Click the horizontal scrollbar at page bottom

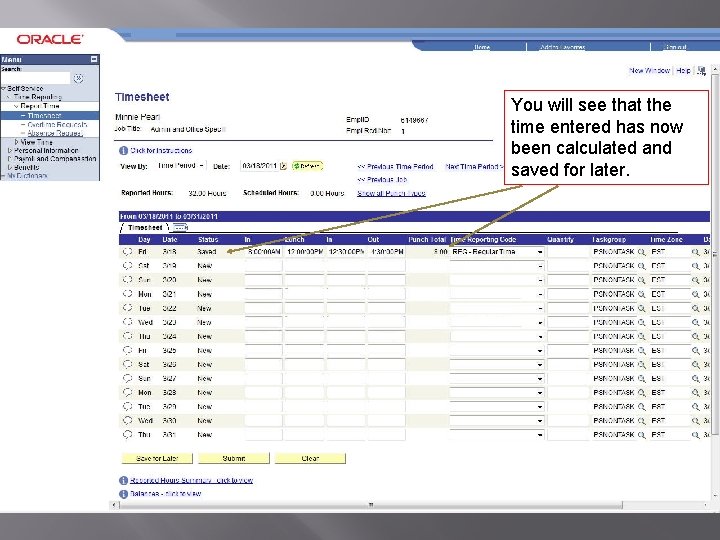[x=371, y=505]
